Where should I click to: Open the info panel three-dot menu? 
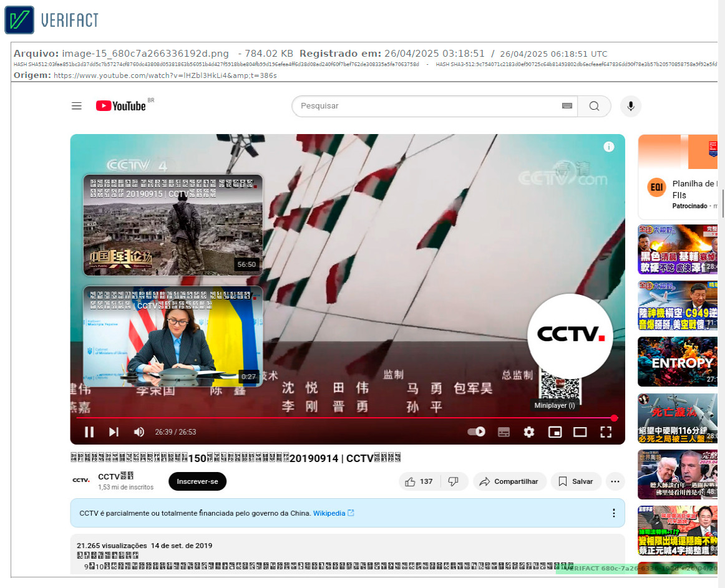click(613, 513)
